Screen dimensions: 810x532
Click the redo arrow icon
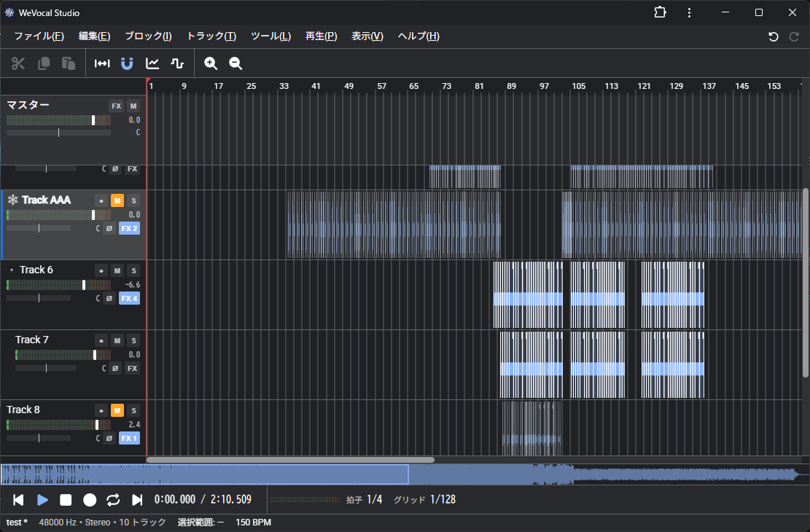tap(794, 36)
